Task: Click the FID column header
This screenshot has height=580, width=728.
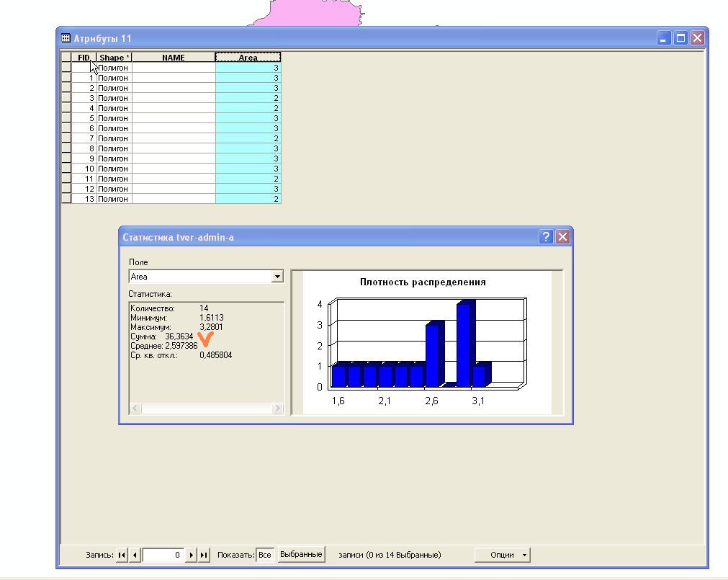Action: (x=84, y=58)
